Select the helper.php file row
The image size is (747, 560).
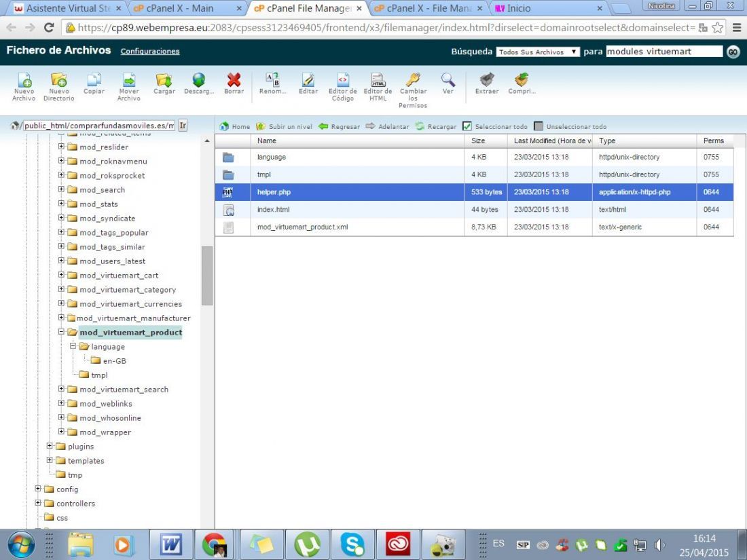[474, 192]
